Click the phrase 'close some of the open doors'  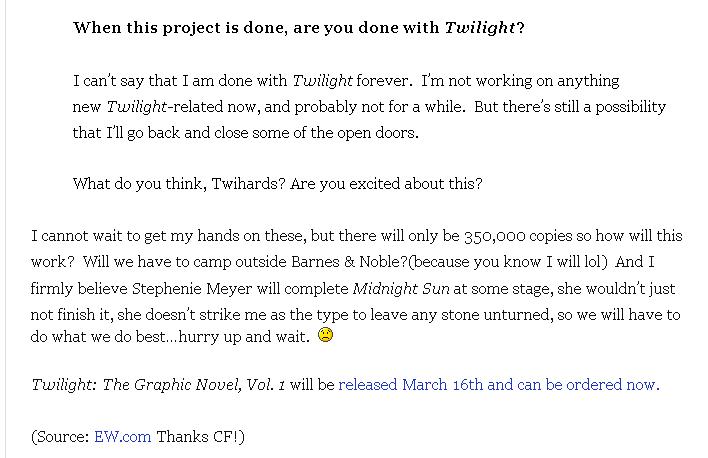point(315,133)
